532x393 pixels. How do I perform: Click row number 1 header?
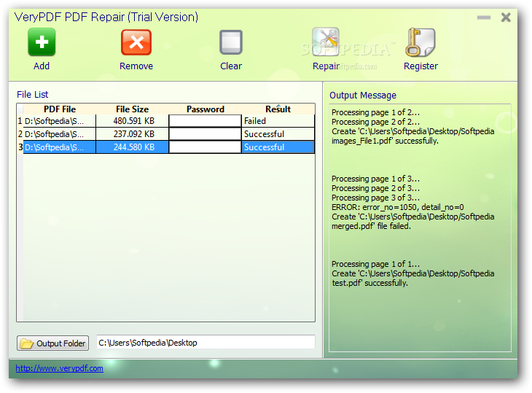(x=20, y=121)
